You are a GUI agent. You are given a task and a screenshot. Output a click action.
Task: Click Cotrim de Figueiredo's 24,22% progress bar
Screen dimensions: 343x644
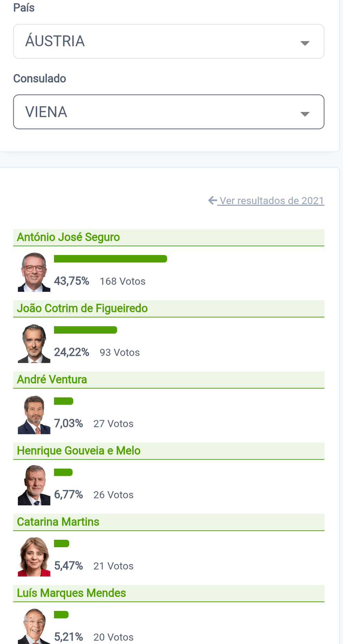click(x=85, y=330)
